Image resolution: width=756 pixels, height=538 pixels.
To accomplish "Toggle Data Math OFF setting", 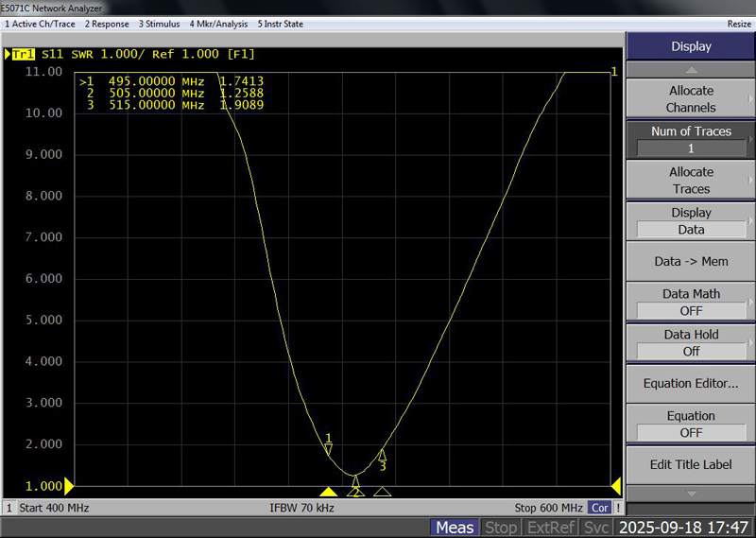I will 691,302.
